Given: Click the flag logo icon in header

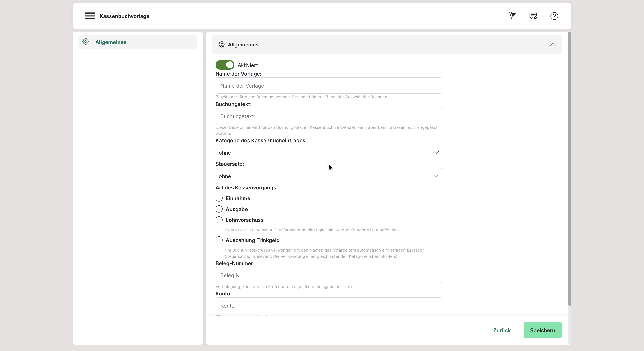Looking at the screenshot, I should pyautogui.click(x=512, y=16).
